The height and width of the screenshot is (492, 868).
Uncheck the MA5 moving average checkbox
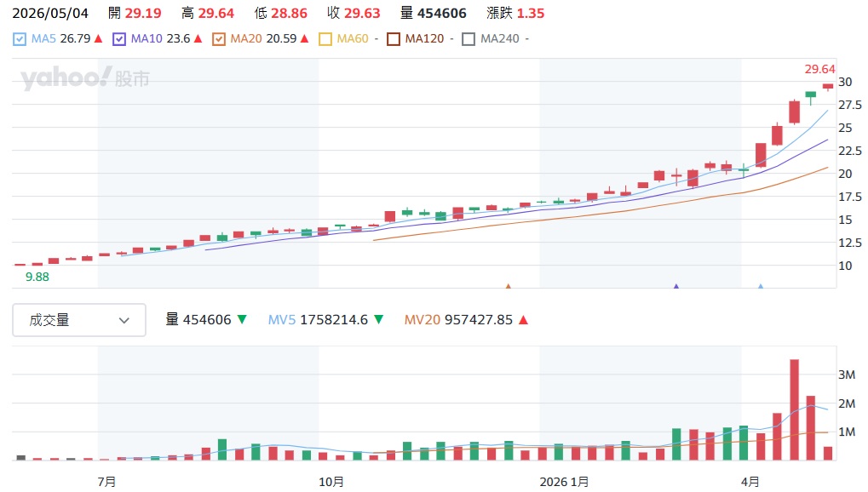coord(20,39)
